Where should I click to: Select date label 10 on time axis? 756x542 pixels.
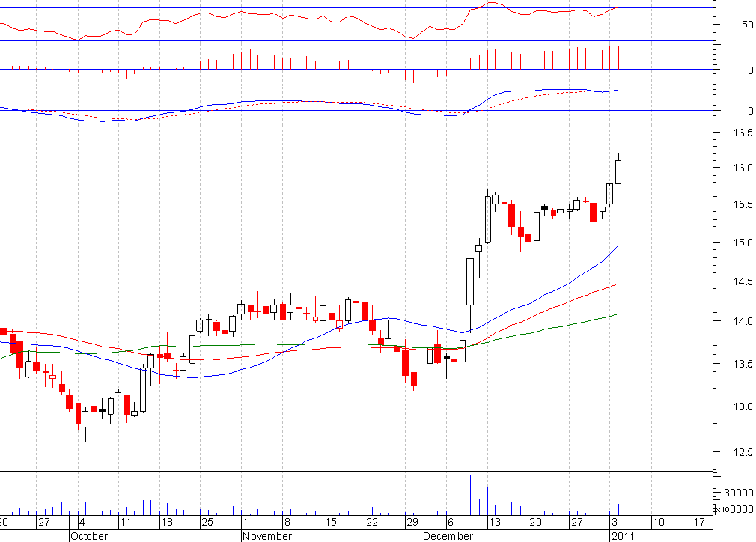pyautogui.click(x=658, y=522)
